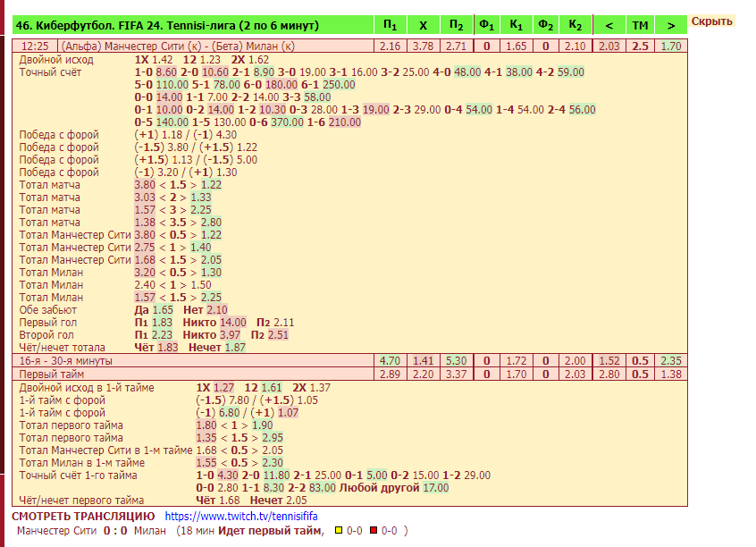756x547 pixels.
Task: Choose match total under 1.5 at 3.80
Action: [145, 185]
